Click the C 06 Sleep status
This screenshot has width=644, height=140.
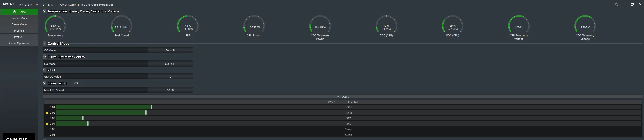click(x=348, y=135)
